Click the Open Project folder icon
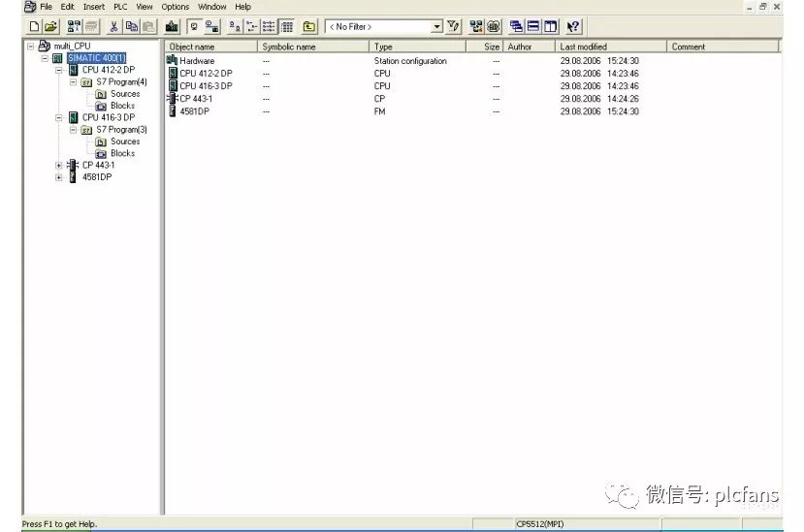This screenshot has height=532, width=804. 50,27
